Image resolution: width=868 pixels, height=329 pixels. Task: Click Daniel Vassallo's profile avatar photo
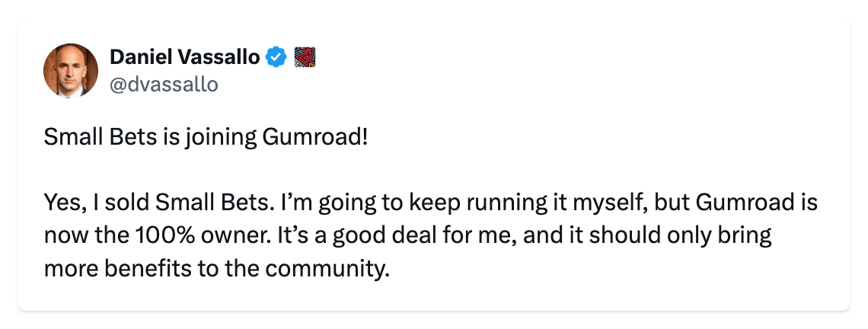71,70
